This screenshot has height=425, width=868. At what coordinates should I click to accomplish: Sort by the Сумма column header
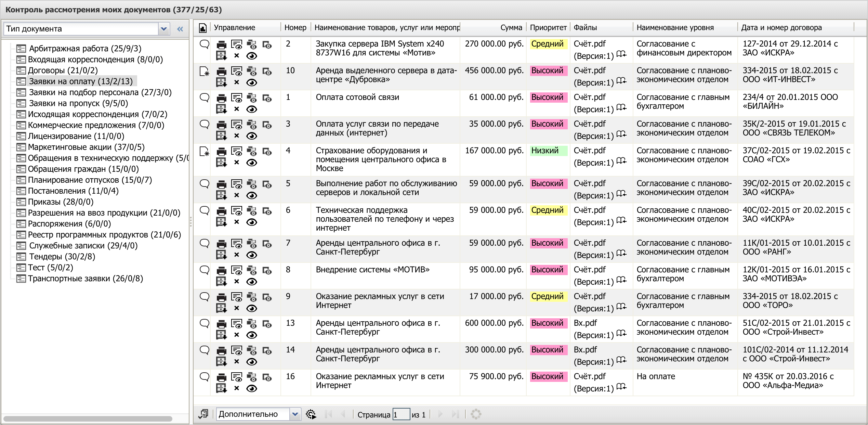pyautogui.click(x=511, y=28)
